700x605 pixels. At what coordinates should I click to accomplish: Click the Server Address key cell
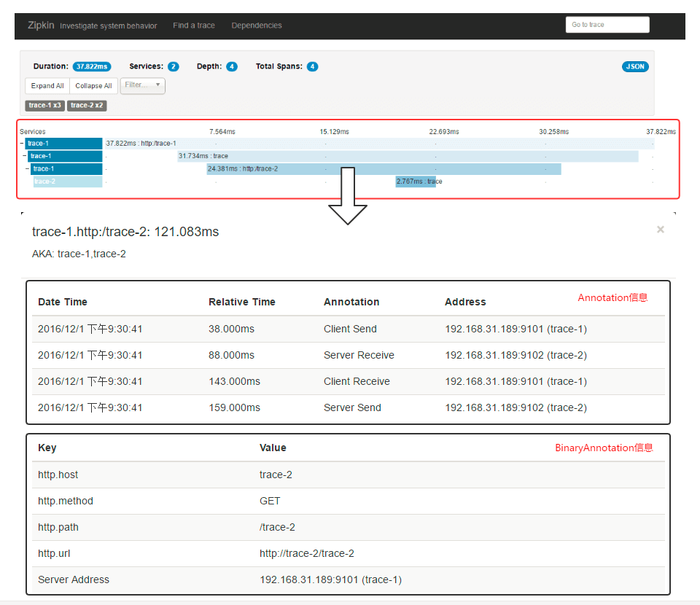click(x=73, y=579)
